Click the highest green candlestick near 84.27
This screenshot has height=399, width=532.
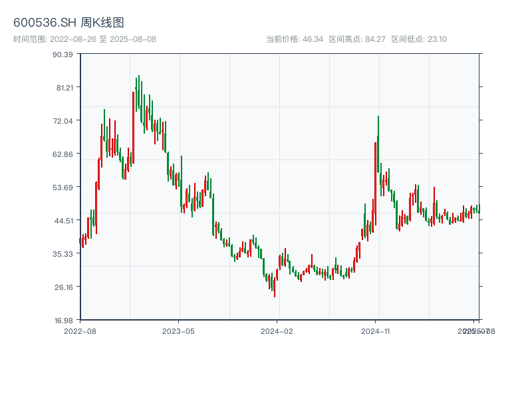pos(139,91)
